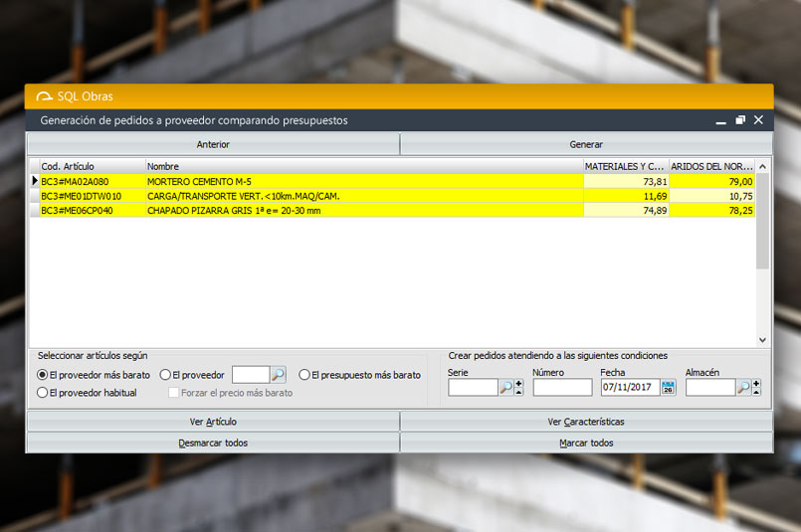Choose El presupuesto más barato option
The image size is (801, 532).
click(304, 375)
